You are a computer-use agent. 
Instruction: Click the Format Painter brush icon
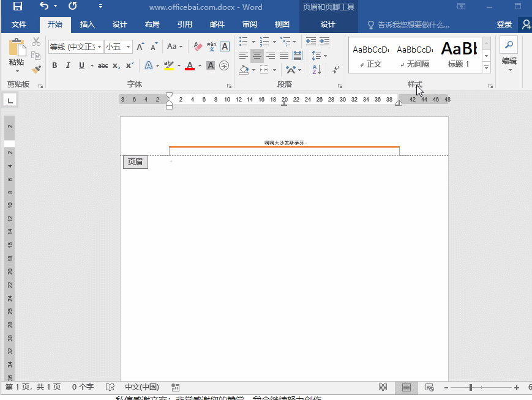[36, 69]
